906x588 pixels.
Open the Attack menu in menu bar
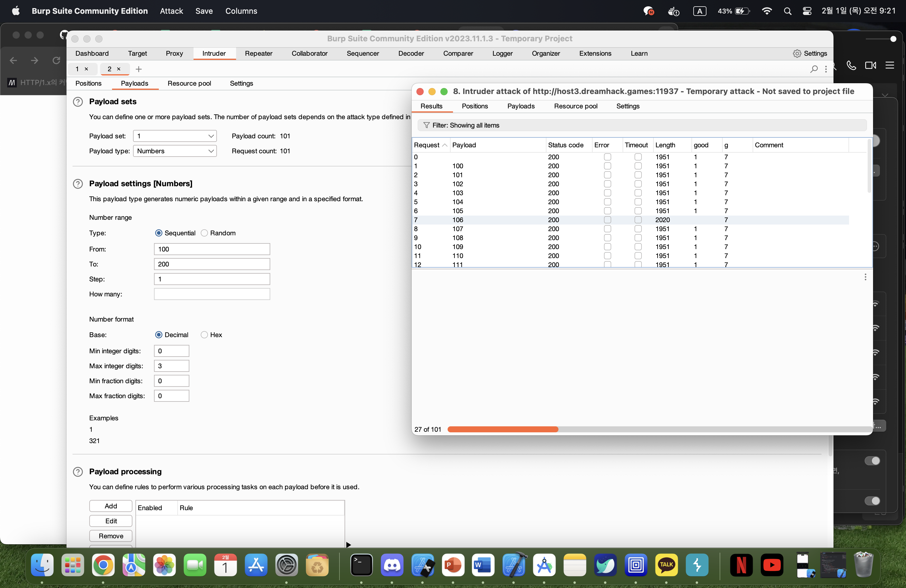171,11
